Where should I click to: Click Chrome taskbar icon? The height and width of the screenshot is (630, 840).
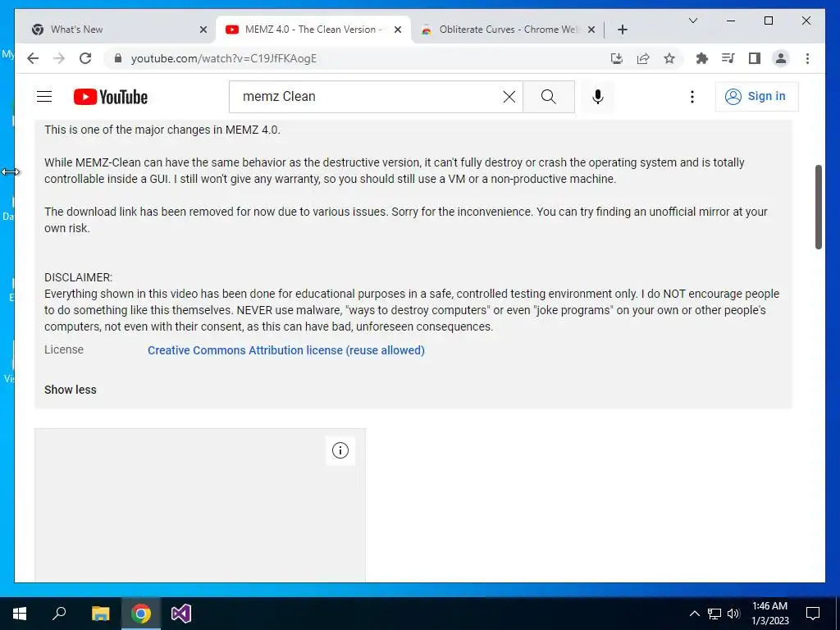[x=141, y=614]
